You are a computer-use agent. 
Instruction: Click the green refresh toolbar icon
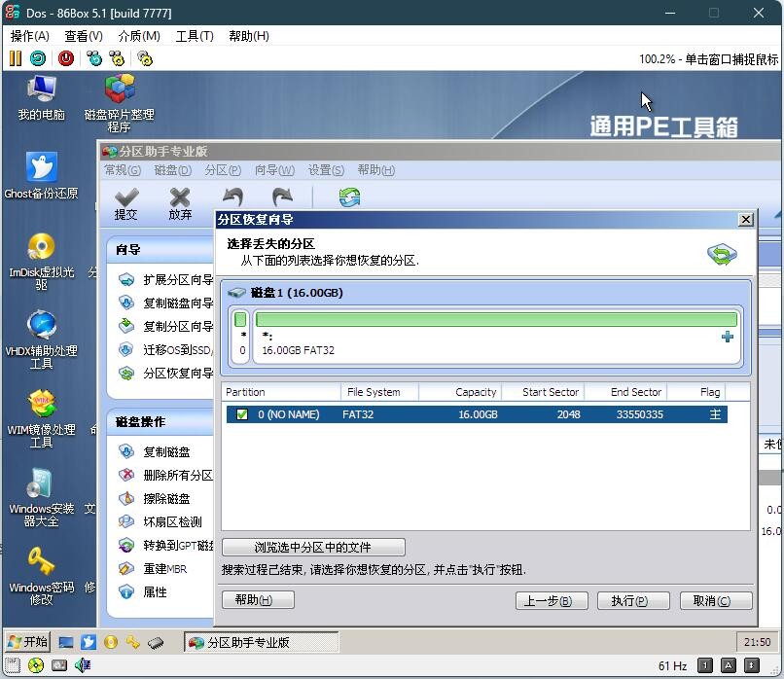(x=349, y=197)
